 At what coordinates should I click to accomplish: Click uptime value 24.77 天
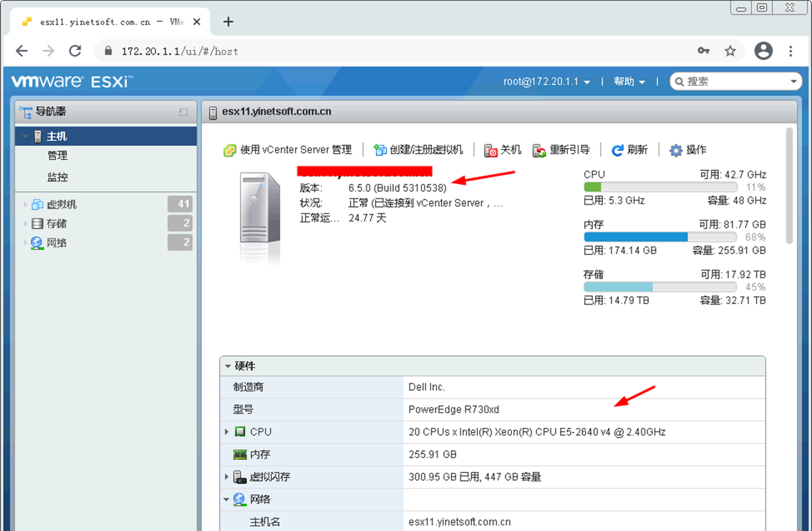click(367, 218)
